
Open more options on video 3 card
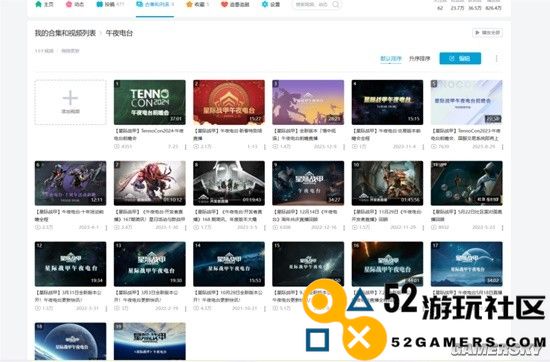tap(344, 147)
